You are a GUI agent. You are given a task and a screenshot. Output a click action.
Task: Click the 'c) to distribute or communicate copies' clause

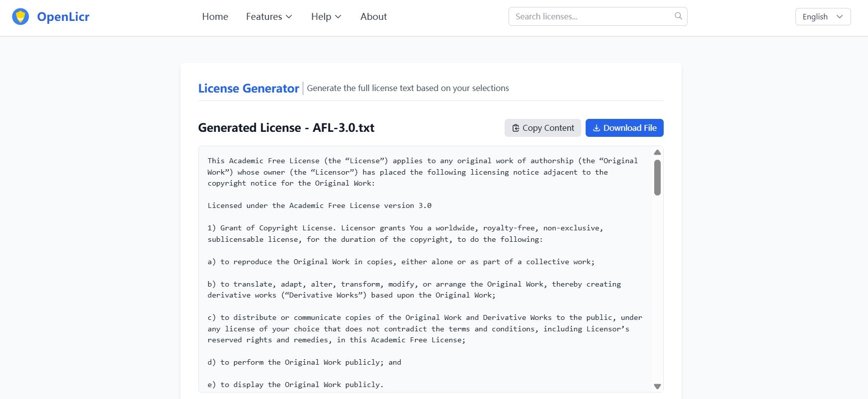tap(425, 328)
